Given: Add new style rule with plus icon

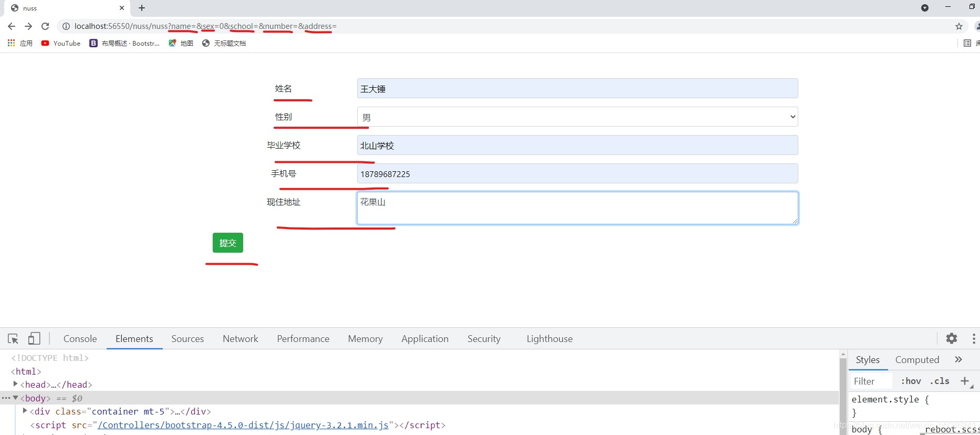Looking at the screenshot, I should (x=965, y=381).
